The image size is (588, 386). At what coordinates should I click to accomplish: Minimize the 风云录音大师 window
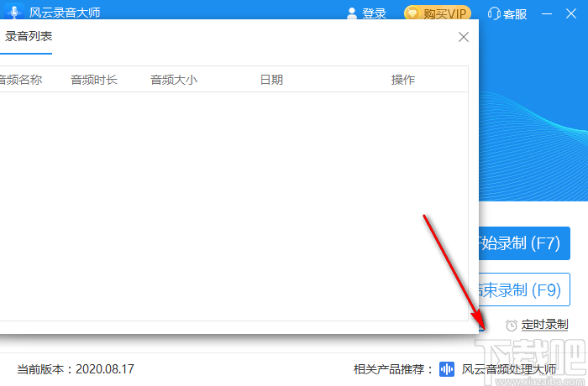pos(547,14)
